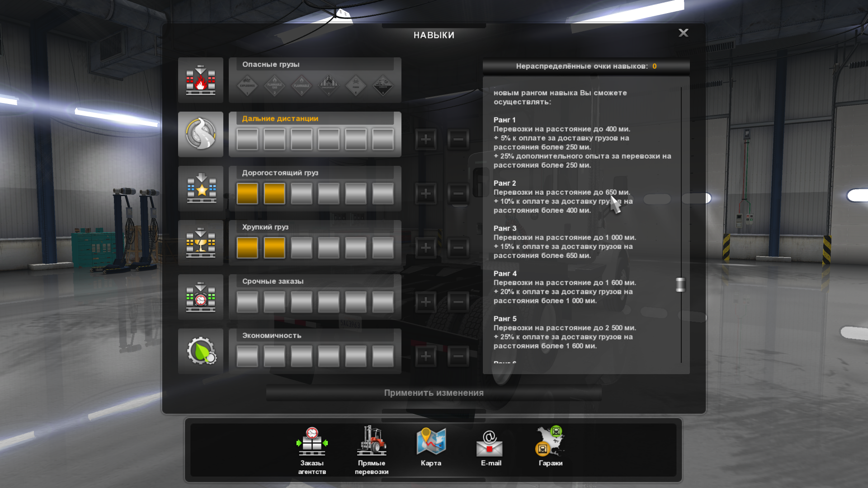Close the Навыки skills window

683,33
